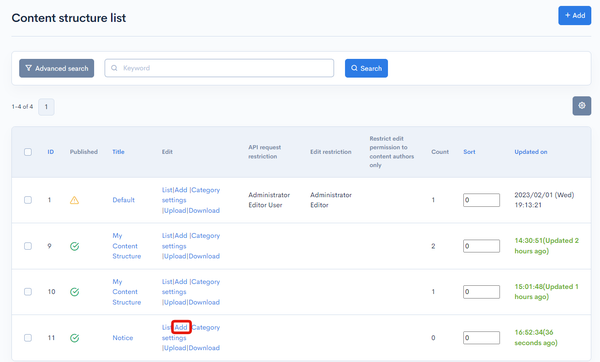The height and width of the screenshot is (362, 600).
Task: Click Download link in the Default row
Action: tap(204, 210)
